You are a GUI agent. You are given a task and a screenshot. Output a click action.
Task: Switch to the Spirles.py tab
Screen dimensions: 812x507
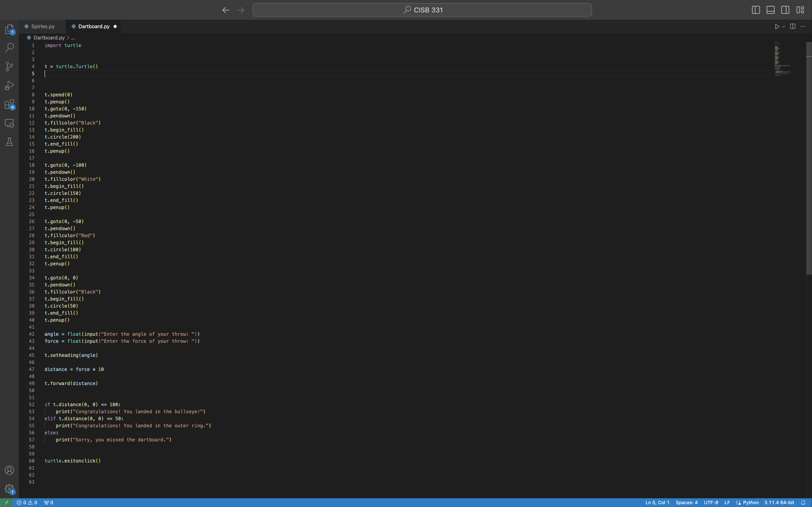43,26
